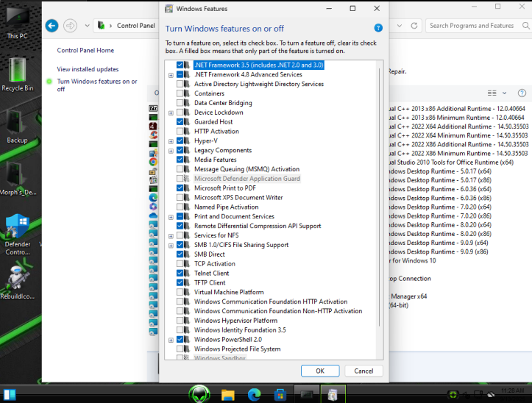Viewport: 532px width, 403px height.
Task: Open This PC desktop icon
Action: click(18, 22)
